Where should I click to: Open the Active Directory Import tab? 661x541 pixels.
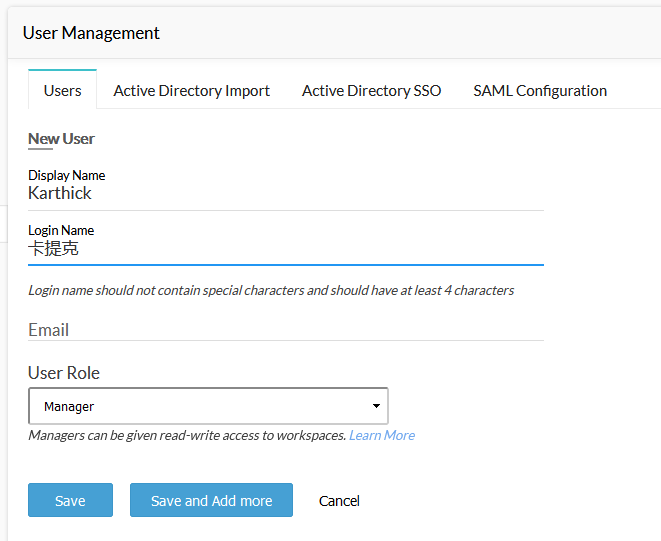point(191,90)
